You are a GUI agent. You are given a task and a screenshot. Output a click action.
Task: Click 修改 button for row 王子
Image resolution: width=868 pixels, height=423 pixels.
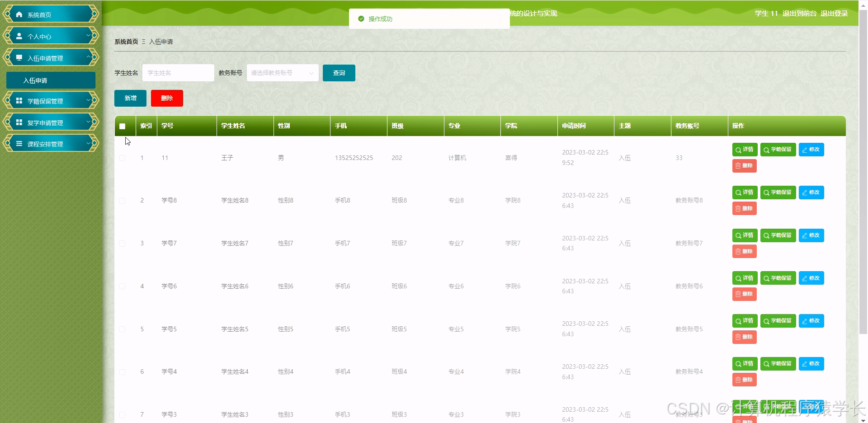pyautogui.click(x=811, y=150)
